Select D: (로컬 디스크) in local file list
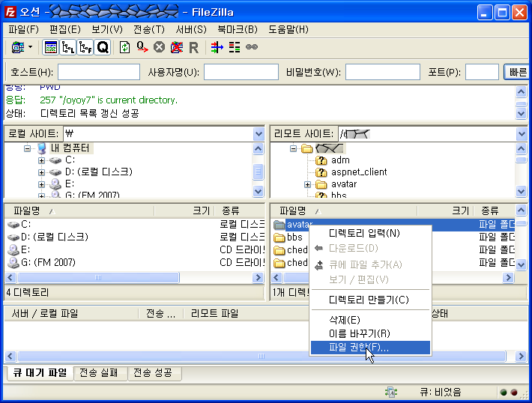Viewport: 532px width, 403px height. coord(55,237)
